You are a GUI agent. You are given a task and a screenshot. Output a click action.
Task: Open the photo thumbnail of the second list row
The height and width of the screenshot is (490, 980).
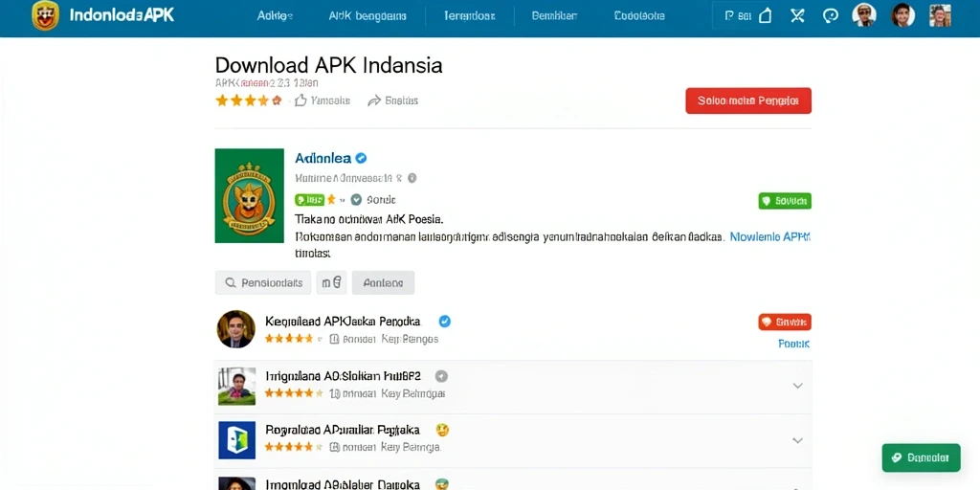click(x=237, y=386)
